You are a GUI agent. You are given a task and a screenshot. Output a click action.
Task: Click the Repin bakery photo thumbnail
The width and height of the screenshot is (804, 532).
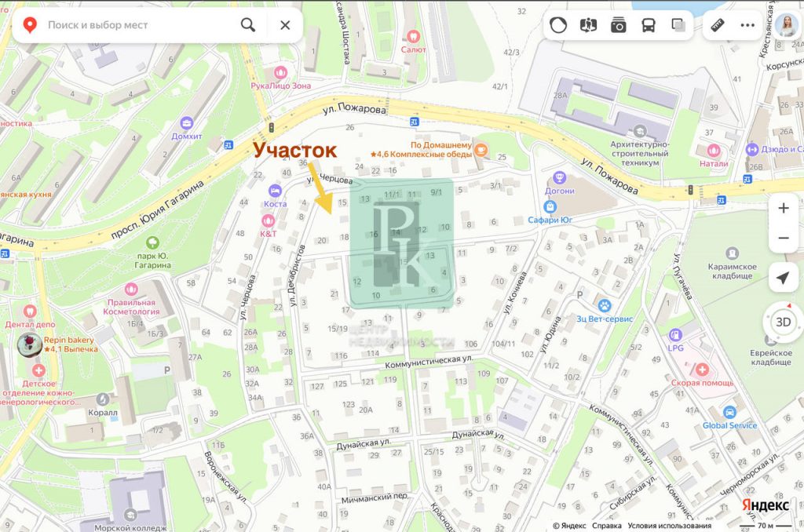29,345
